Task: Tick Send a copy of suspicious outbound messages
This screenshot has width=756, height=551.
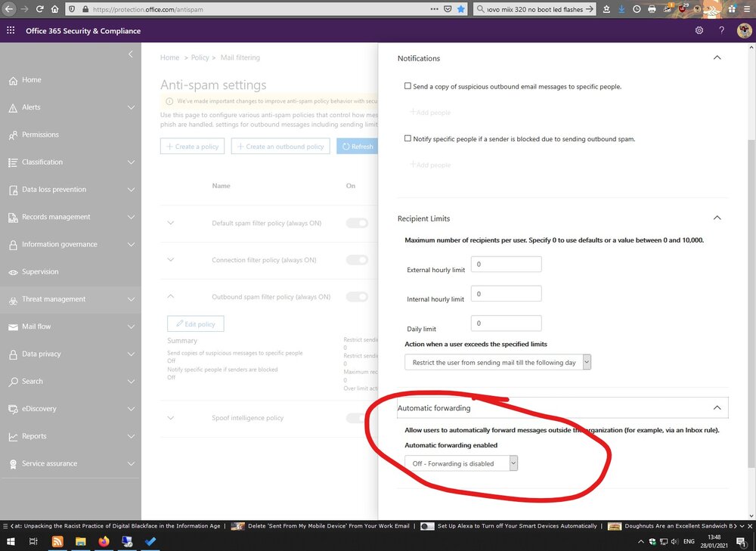Action: [x=408, y=86]
